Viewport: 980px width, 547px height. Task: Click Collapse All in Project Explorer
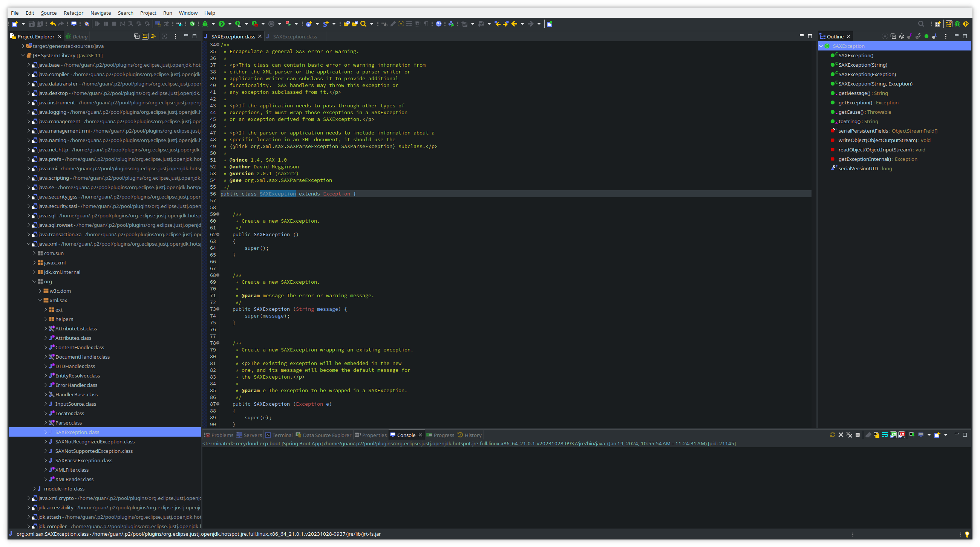(x=136, y=37)
